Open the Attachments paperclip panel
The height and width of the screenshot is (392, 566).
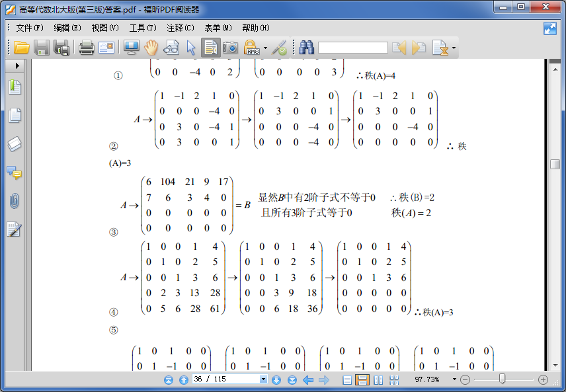15,201
